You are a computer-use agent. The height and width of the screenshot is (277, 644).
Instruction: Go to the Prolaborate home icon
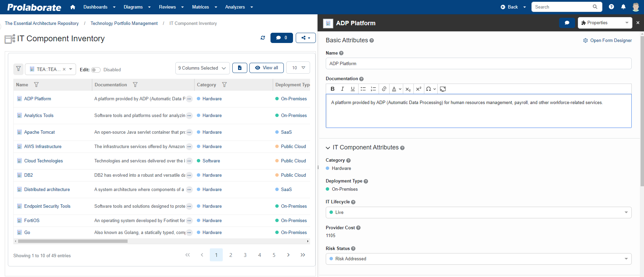click(73, 7)
